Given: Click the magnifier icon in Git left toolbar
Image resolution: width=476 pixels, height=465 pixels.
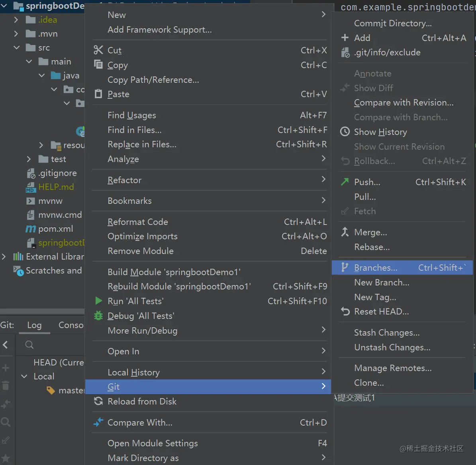Looking at the screenshot, I should pyautogui.click(x=6, y=422).
